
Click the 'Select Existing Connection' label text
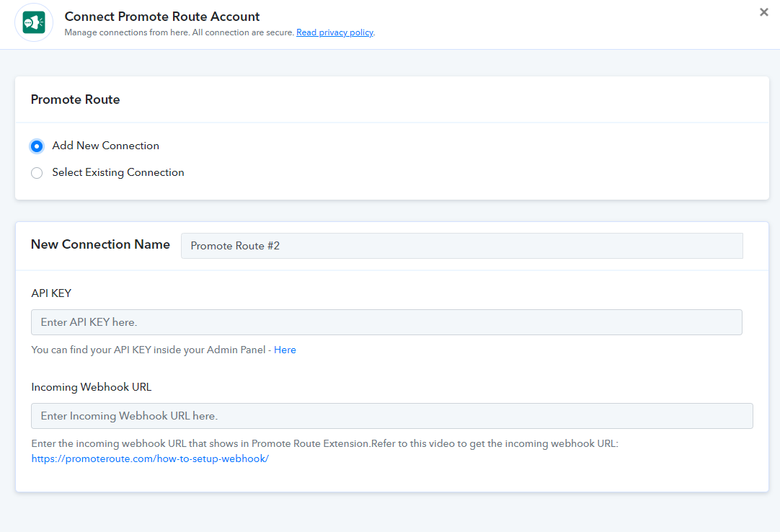pos(118,172)
